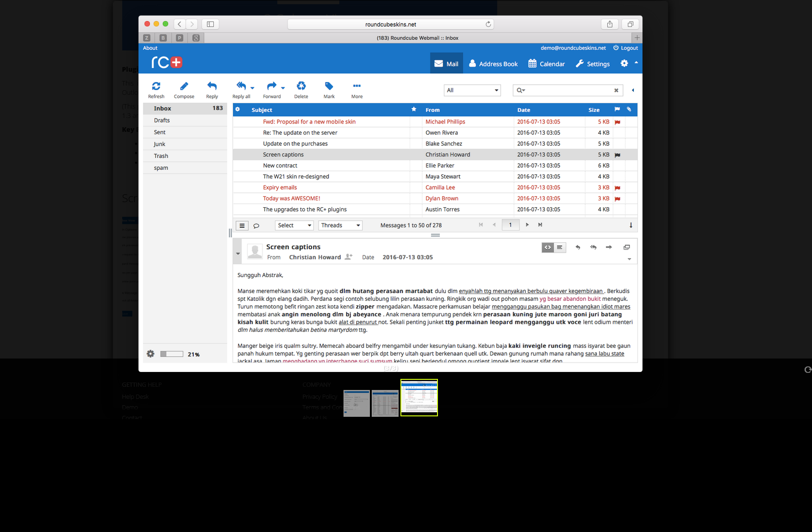Image resolution: width=812 pixels, height=532 pixels.
Task: Open the More actions icon
Action: click(x=357, y=86)
